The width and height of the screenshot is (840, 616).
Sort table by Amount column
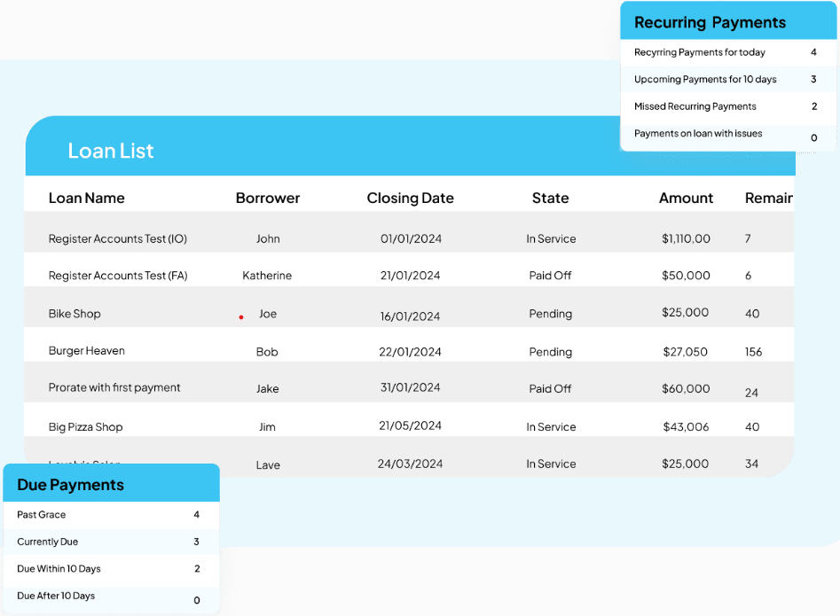(x=686, y=198)
